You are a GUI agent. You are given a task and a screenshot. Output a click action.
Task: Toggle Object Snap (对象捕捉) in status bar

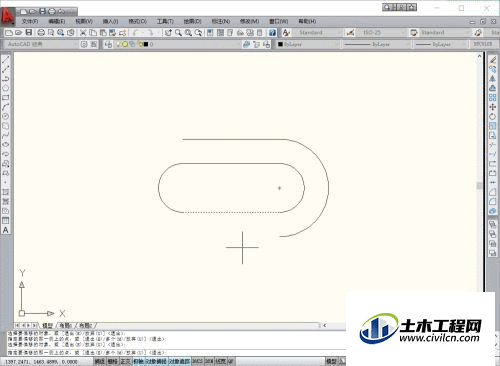point(156,361)
